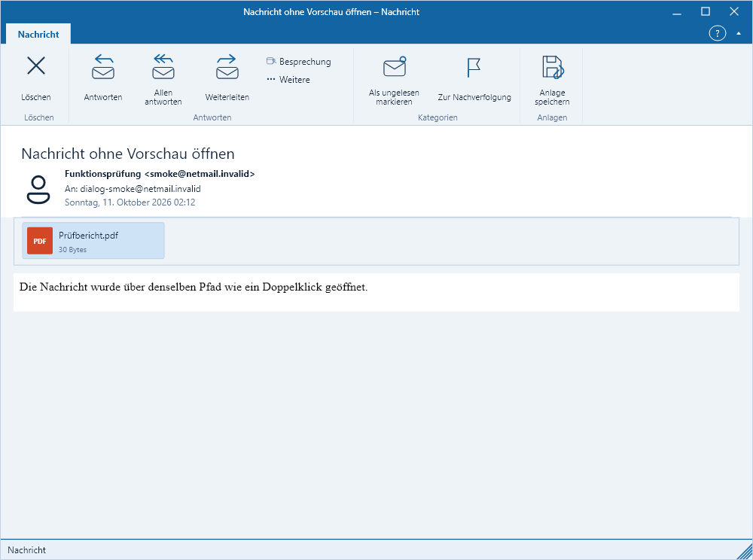Click the sender avatar icon
This screenshot has height=560, width=753.
(x=38, y=190)
